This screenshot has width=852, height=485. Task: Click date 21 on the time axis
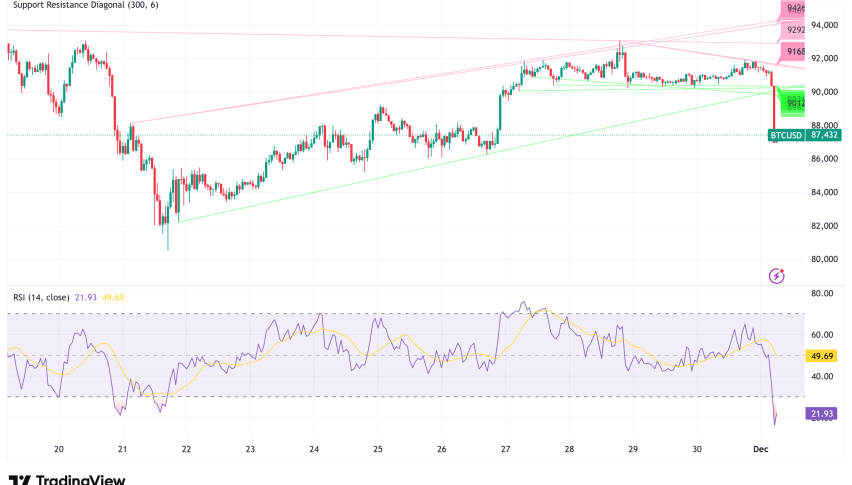122,450
